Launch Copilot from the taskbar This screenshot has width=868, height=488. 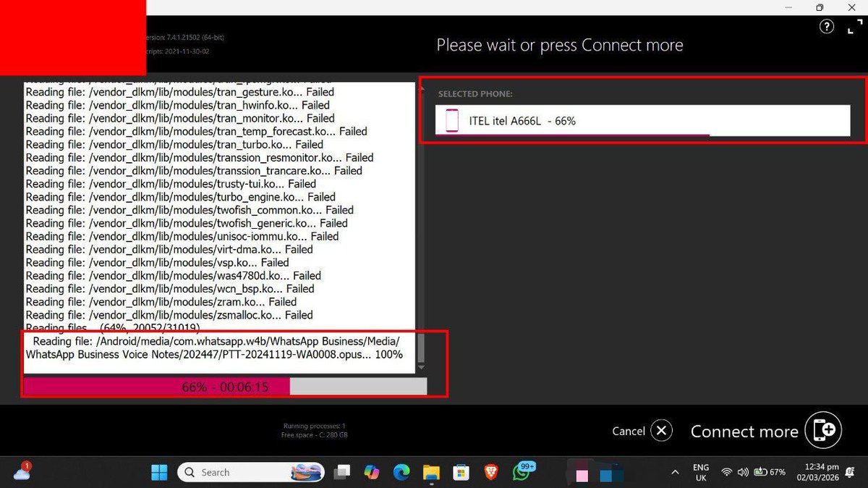[x=372, y=472]
